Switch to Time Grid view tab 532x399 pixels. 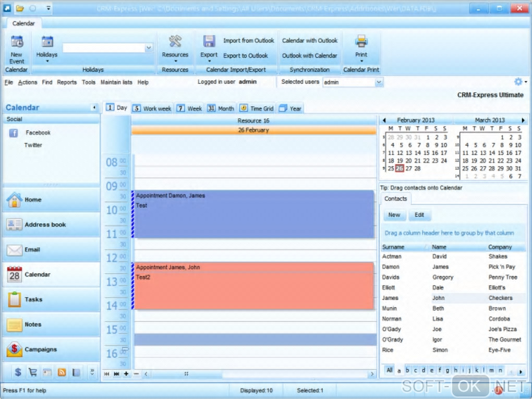click(257, 108)
